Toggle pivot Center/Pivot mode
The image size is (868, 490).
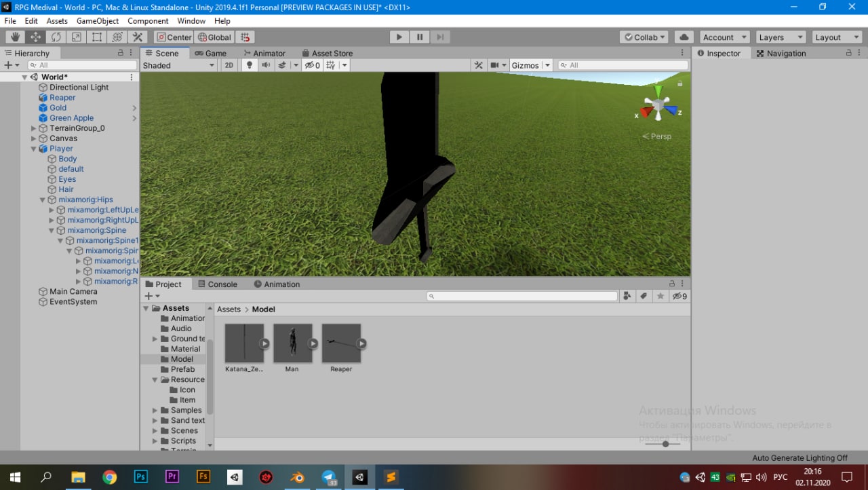tap(174, 37)
